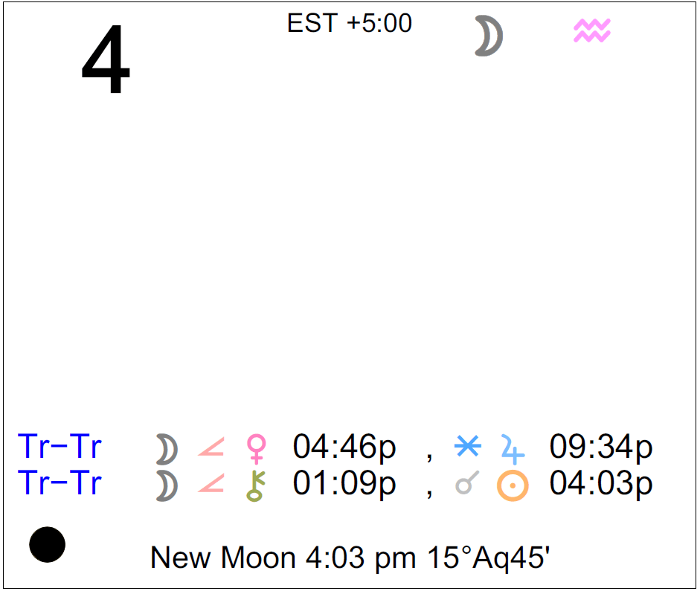Click the EST +5:00 timezone label
Image resolution: width=700 pixels, height=591 pixels.
click(349, 23)
